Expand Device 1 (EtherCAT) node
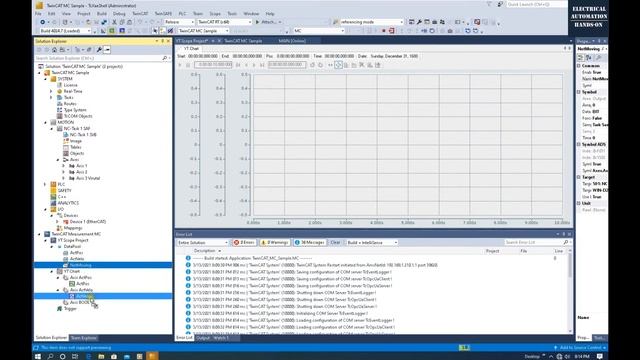Viewport: 640px width, 360px height. (x=58, y=222)
